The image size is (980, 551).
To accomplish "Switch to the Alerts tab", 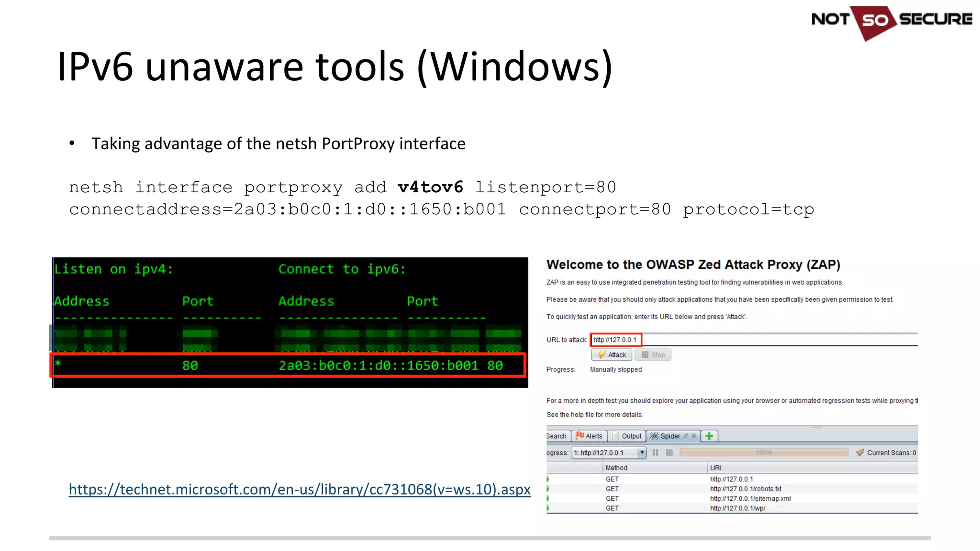I will (589, 436).
